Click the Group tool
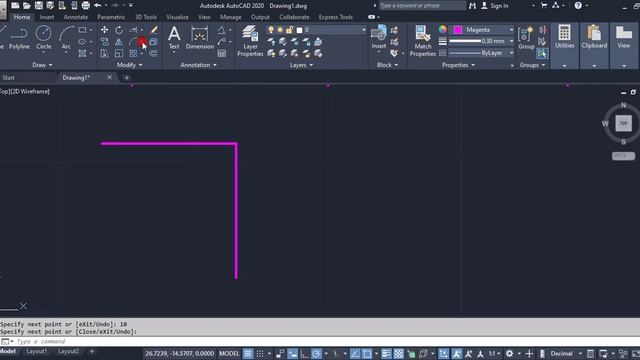The width and height of the screenshot is (640, 360). pos(526,38)
